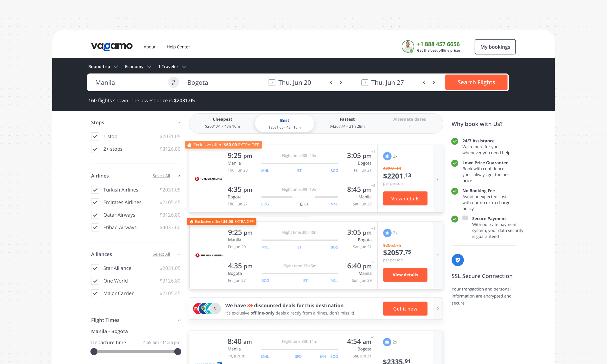Image resolution: width=607 pixels, height=364 pixels.
Task: Go to previous return date
Action: coord(424,82)
